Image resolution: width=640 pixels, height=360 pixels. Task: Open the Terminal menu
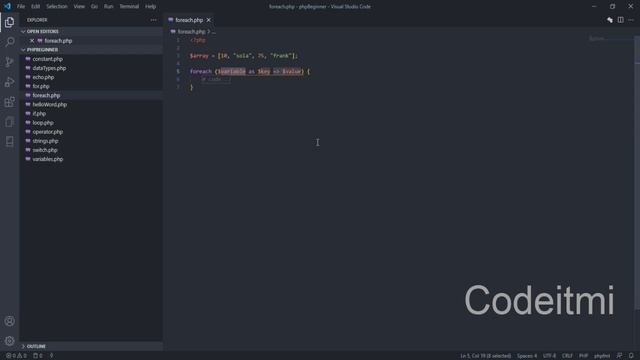[x=129, y=7]
